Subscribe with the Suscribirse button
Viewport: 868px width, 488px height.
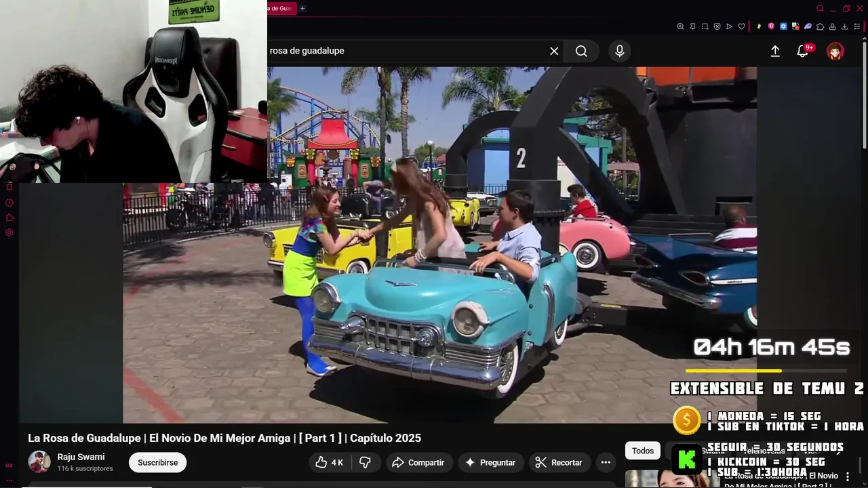[157, 462]
